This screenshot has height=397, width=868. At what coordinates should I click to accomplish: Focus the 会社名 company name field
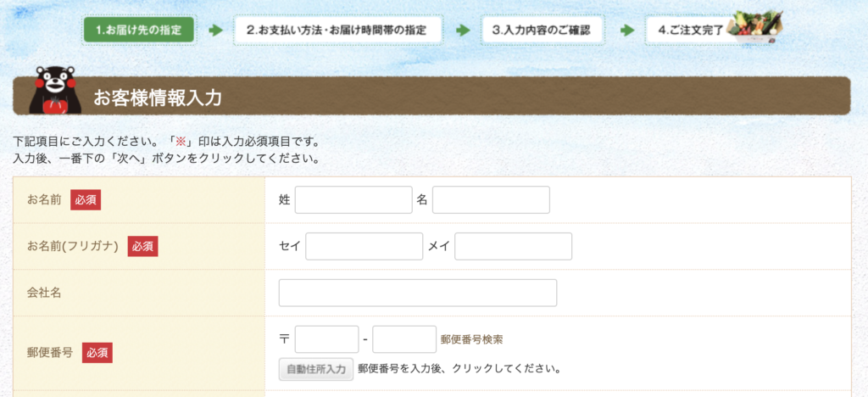click(417, 293)
